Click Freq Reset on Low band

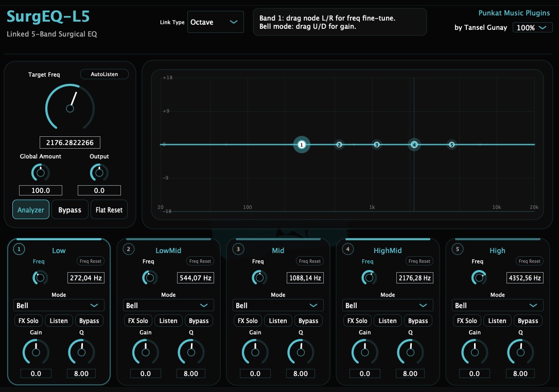[x=91, y=261]
